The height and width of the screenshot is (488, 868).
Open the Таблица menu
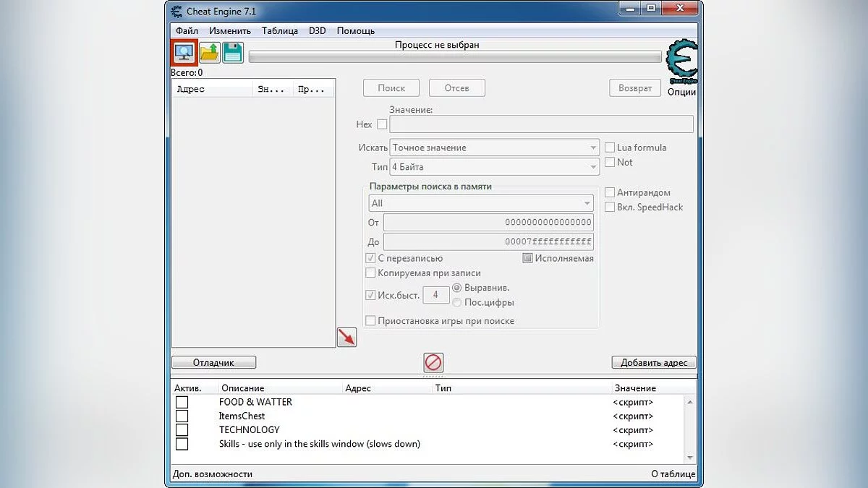(x=279, y=31)
